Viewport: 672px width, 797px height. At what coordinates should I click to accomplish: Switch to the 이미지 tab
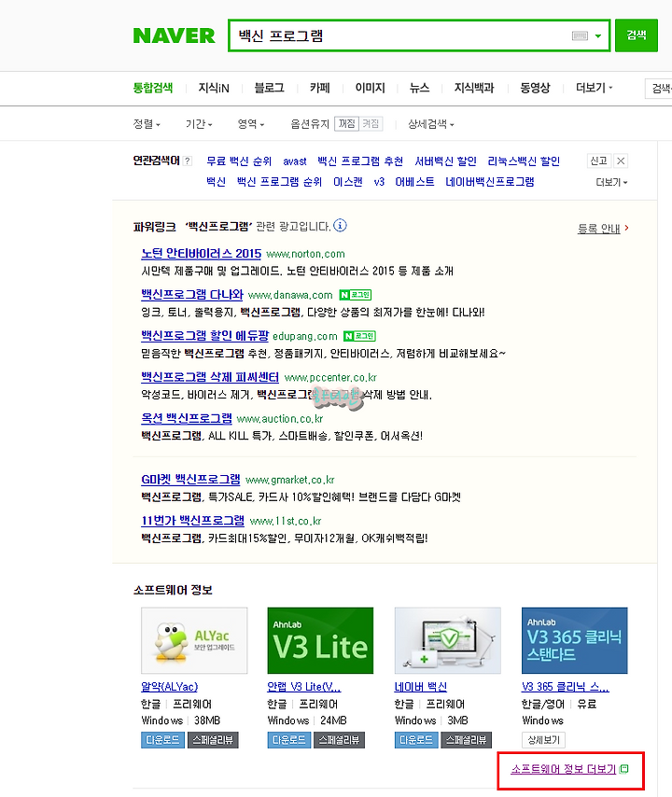[x=370, y=88]
